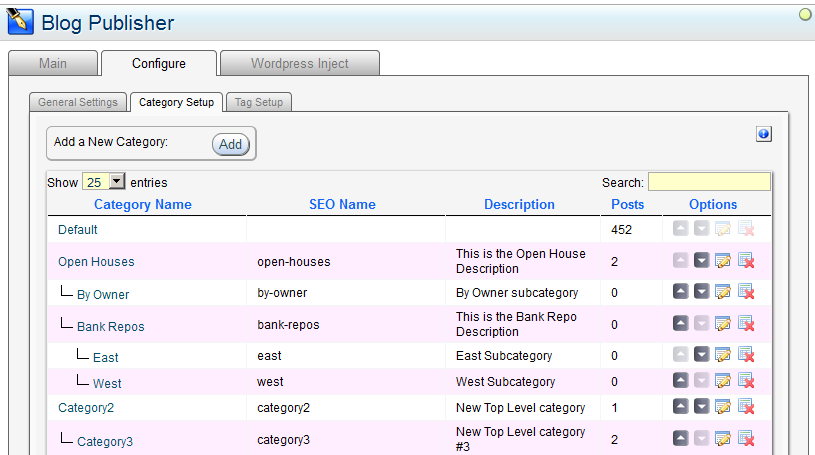
Task: Click the open-houses SEO name cell
Action: pyautogui.click(x=294, y=262)
